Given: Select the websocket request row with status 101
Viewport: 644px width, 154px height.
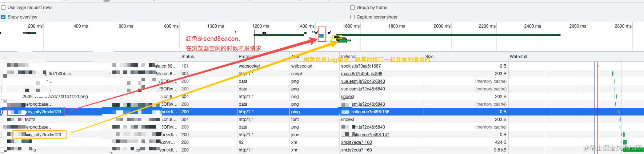Looking at the screenshot, I should click(322, 66).
